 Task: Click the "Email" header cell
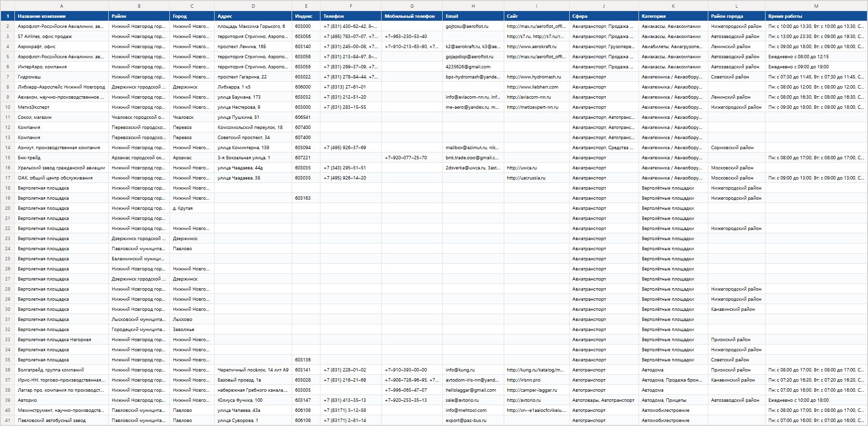click(473, 16)
